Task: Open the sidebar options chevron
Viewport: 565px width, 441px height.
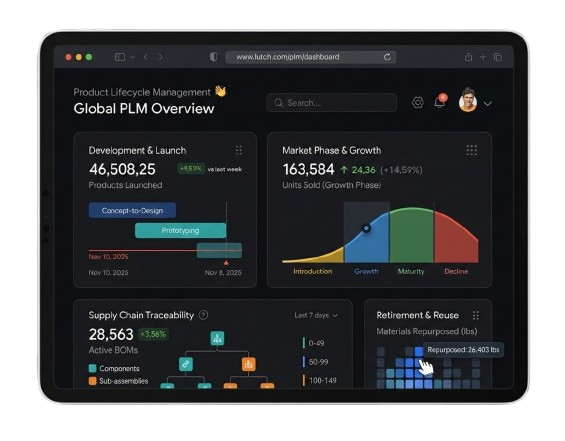Action: point(133,57)
